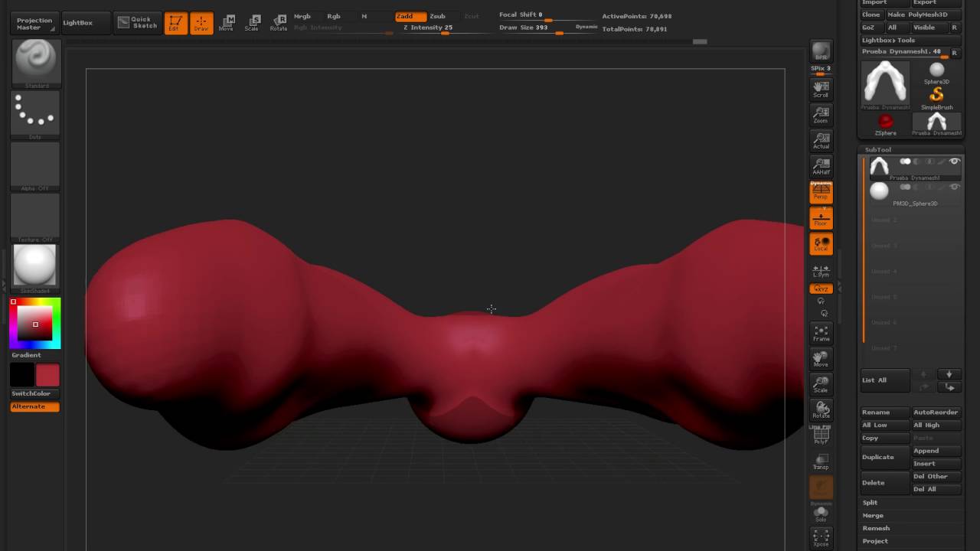This screenshot has width=980, height=551.
Task: Click the Append button
Action: 936,451
